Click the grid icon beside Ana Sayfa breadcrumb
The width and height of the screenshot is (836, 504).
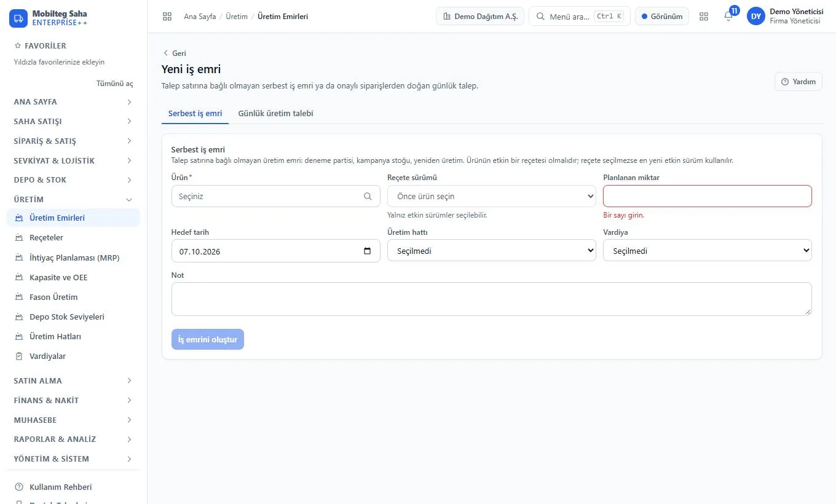pos(167,17)
